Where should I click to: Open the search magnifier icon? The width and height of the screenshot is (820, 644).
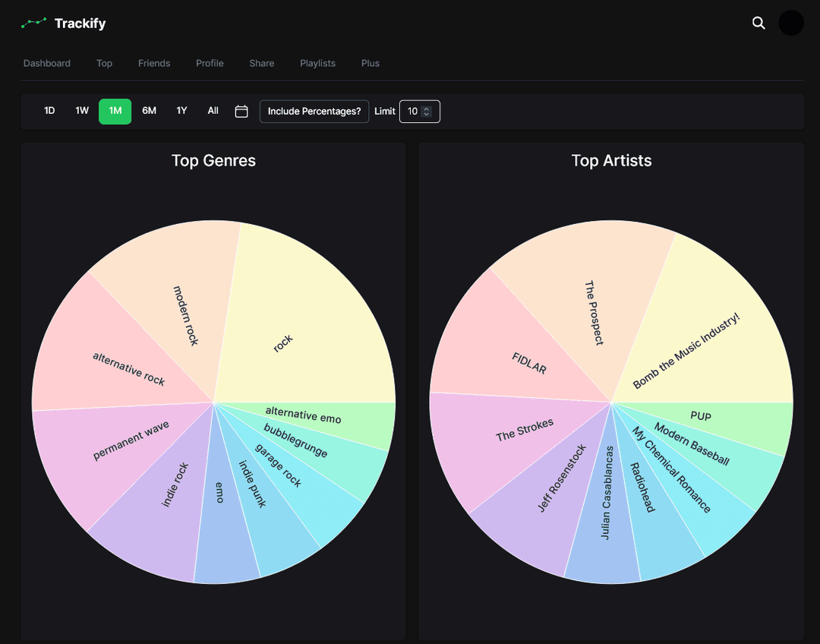pos(758,24)
